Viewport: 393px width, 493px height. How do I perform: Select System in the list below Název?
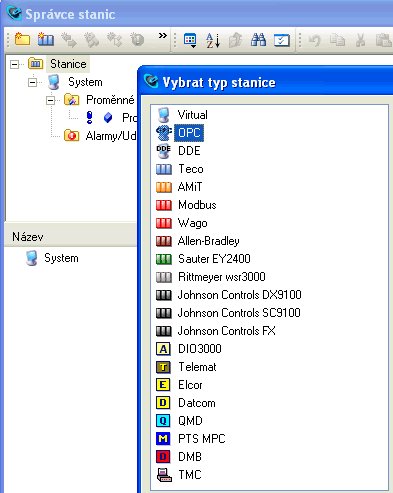pos(61,258)
